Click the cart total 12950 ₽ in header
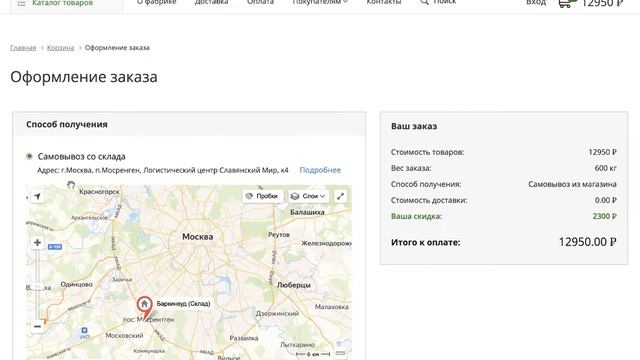The image size is (640, 360). tap(602, 3)
